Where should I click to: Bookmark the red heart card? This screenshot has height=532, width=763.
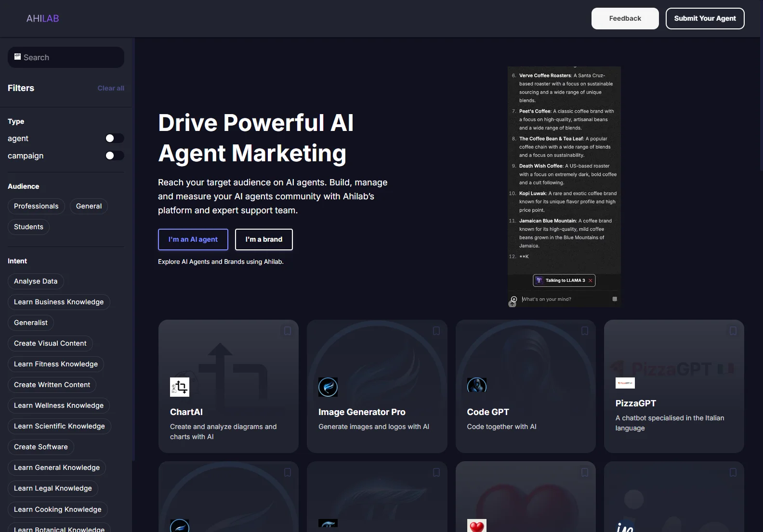click(585, 472)
